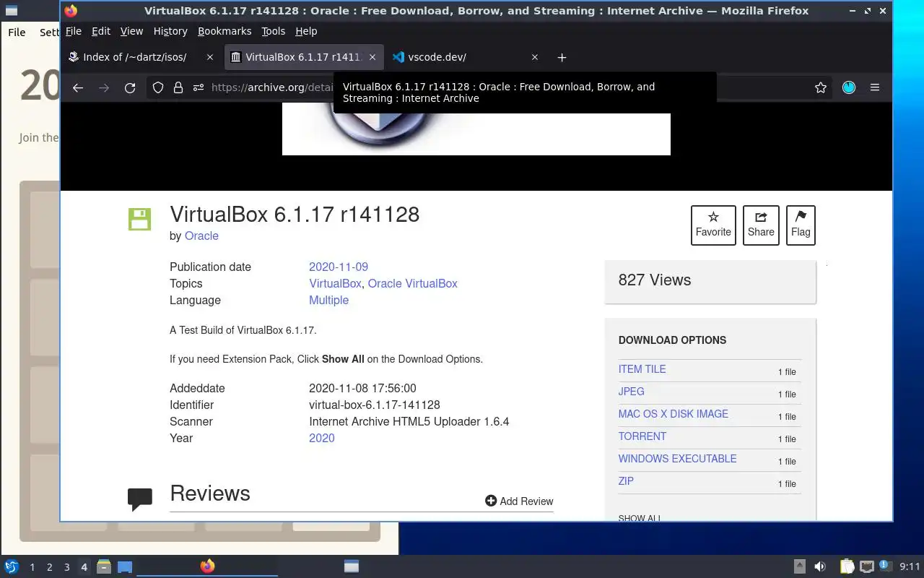
Task: Click the Multiple language link
Action: point(328,300)
